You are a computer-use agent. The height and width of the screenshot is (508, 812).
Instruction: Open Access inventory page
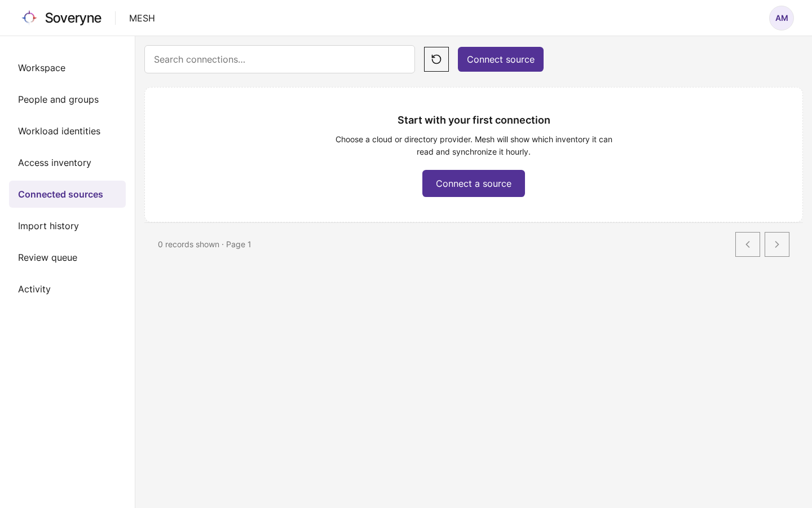point(67,163)
